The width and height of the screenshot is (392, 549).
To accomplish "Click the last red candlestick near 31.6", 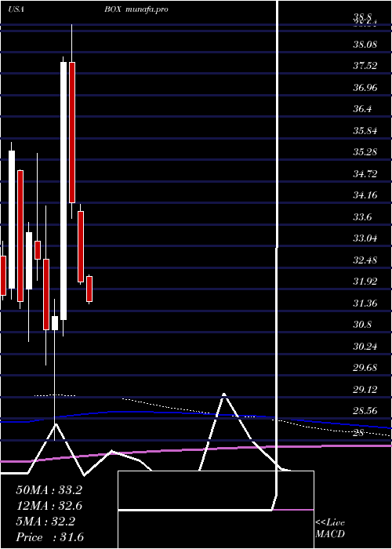I will click(x=89, y=289).
